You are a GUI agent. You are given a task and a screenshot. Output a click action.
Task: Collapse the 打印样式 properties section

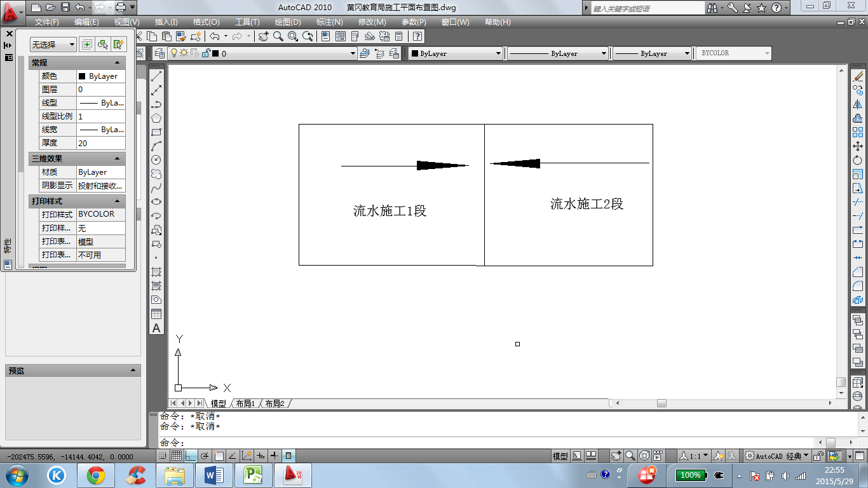pyautogui.click(x=117, y=201)
